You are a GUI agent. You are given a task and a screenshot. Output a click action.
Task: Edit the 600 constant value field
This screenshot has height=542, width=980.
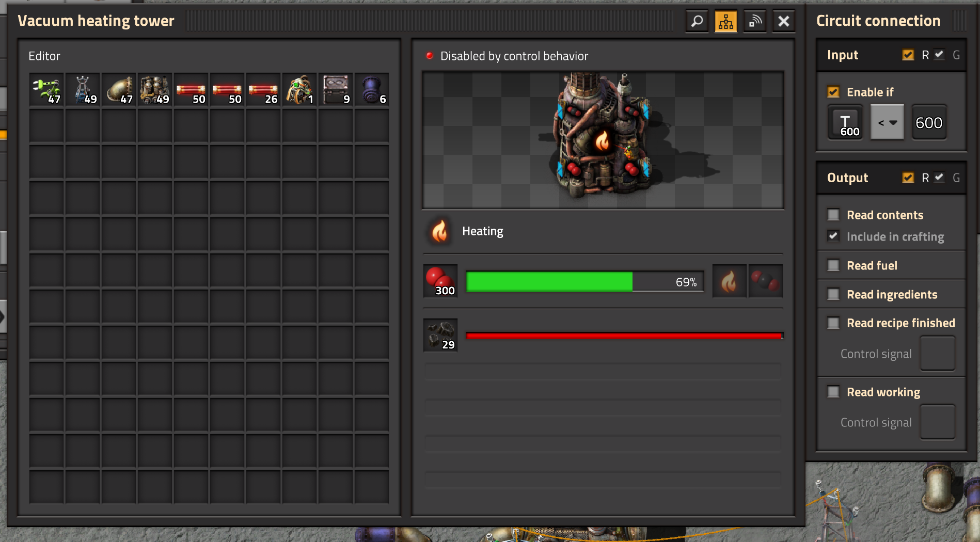[929, 122]
